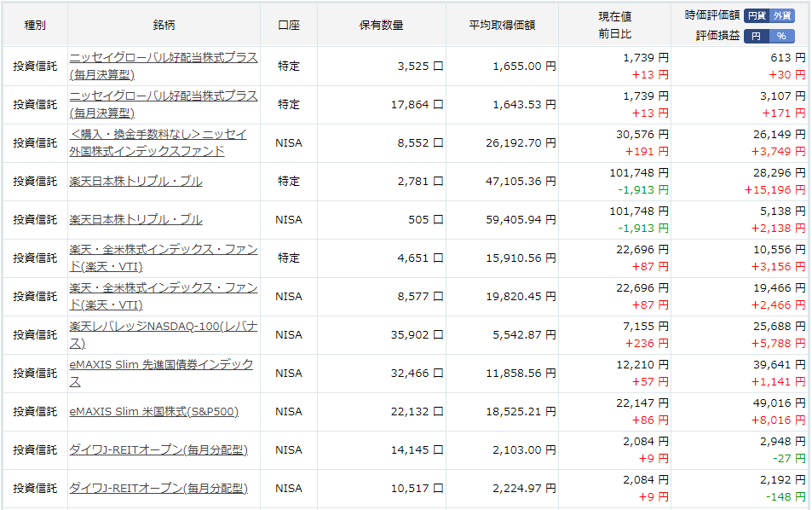This screenshot has width=812, height=510.
Task: Click current price 7,155 円
Action: pyautogui.click(x=646, y=326)
